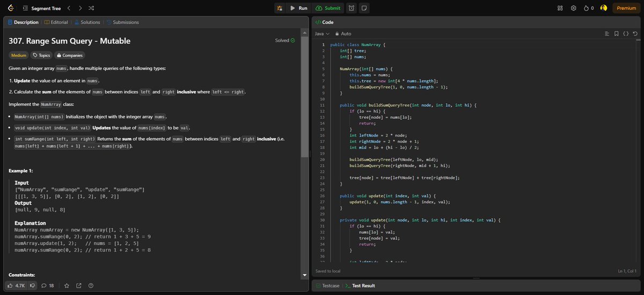The width and height of the screenshot is (644, 295).
Task: Open the LeetCode logo home link
Action: click(x=12, y=8)
